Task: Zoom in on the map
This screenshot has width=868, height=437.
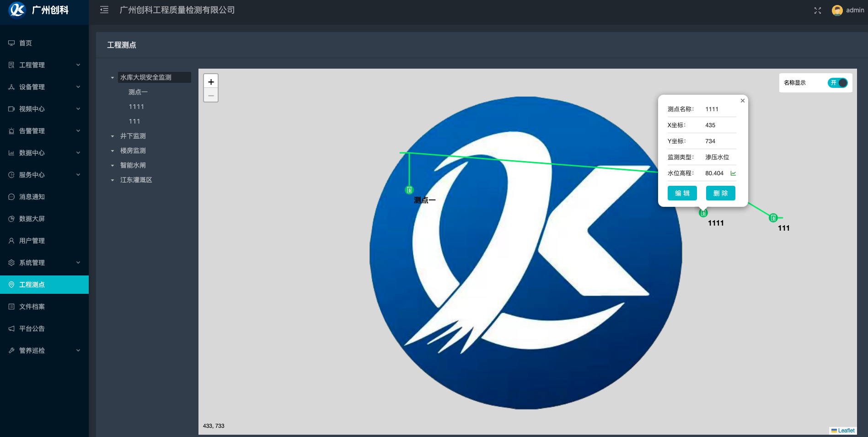Action: point(211,82)
